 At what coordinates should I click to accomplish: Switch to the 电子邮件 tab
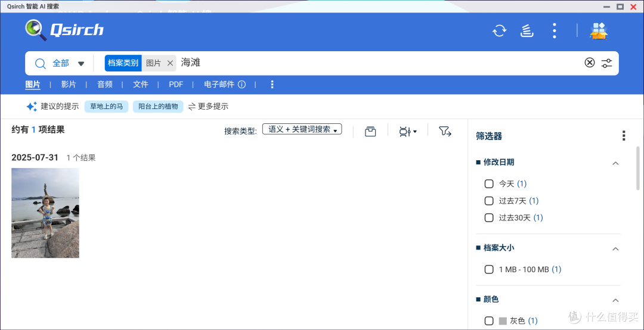[219, 85]
